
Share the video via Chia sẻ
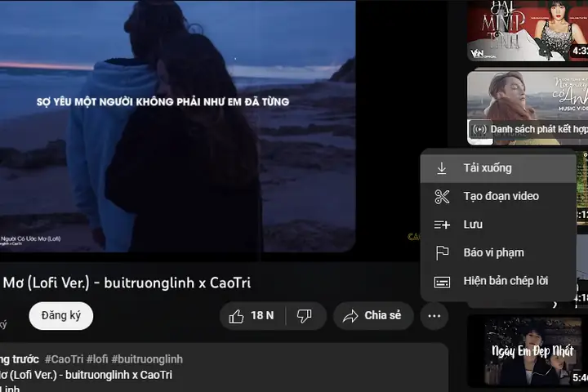[373, 316]
